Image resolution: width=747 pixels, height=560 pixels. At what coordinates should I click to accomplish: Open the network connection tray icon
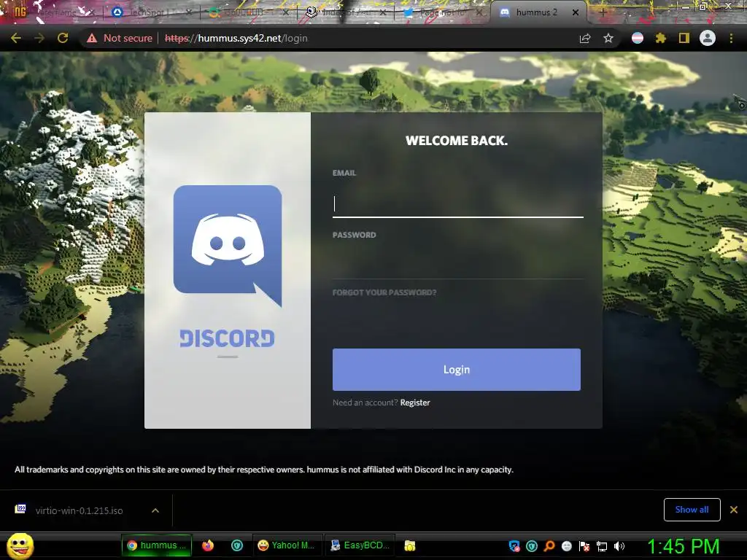click(602, 546)
